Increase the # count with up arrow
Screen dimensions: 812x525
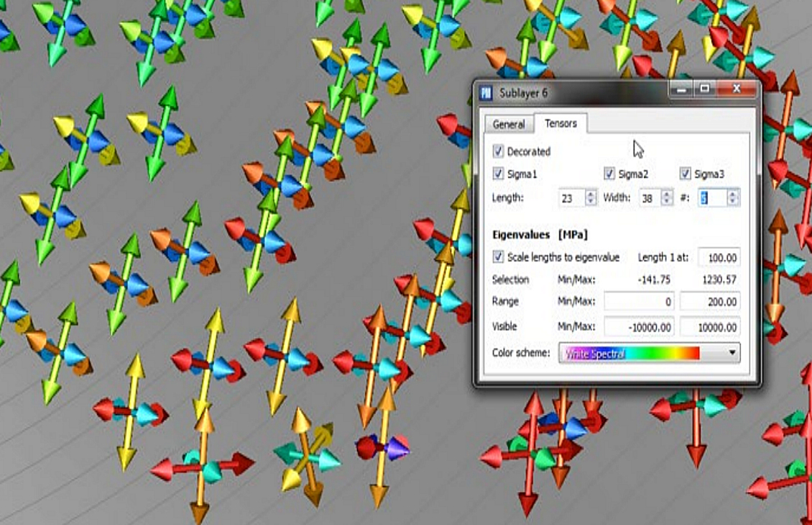(x=732, y=193)
